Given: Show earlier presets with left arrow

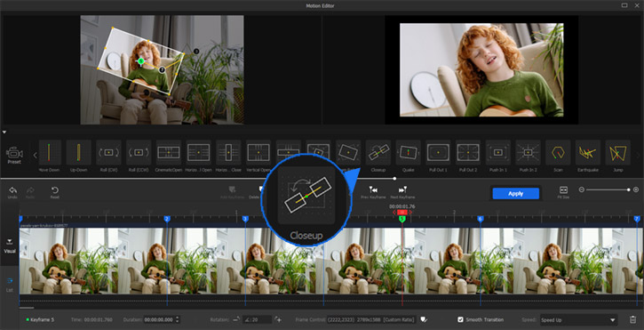Looking at the screenshot, I should 35,155.
